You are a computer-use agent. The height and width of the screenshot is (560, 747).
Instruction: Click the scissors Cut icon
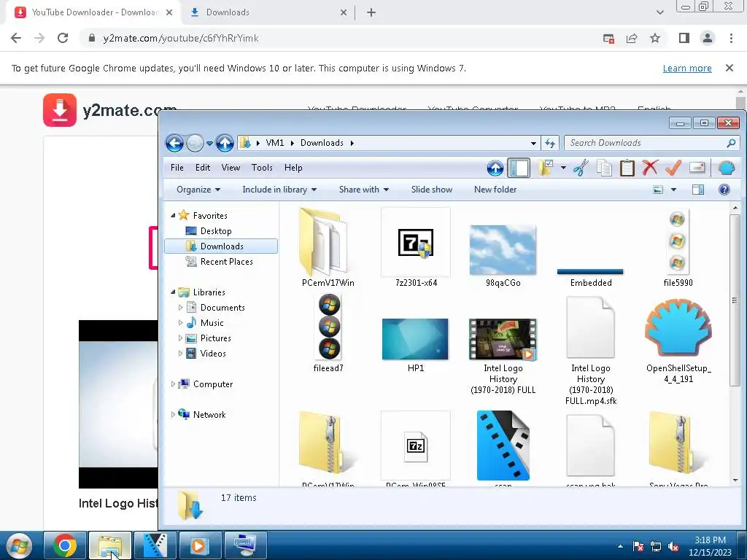[x=580, y=168]
